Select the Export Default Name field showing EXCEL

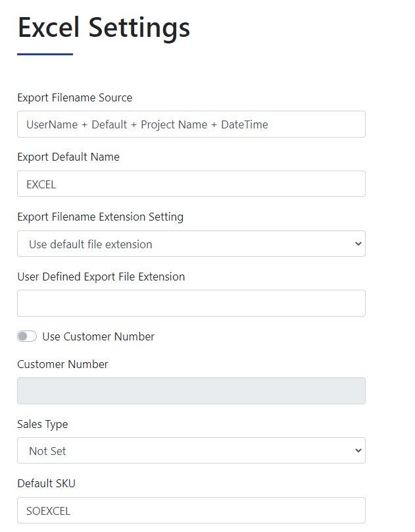(x=191, y=184)
